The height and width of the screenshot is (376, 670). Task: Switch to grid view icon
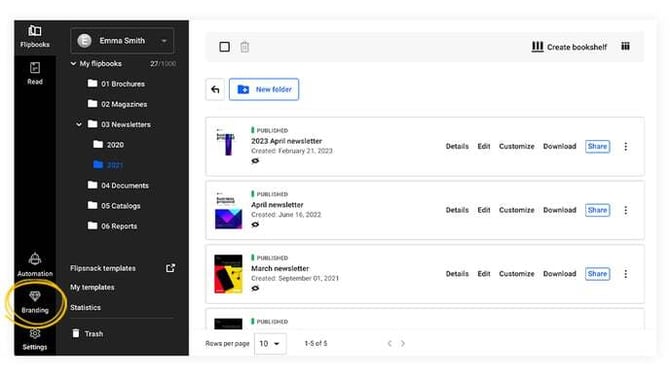[x=625, y=46]
